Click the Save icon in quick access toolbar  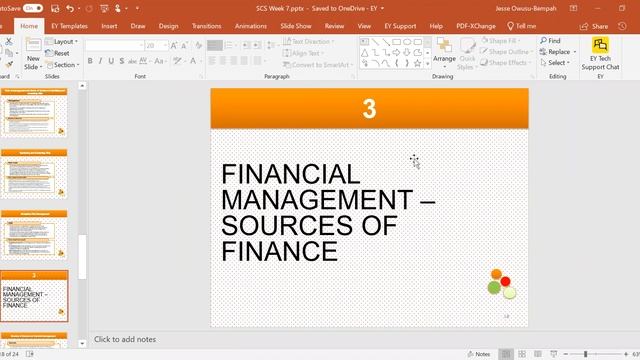[x=55, y=8]
